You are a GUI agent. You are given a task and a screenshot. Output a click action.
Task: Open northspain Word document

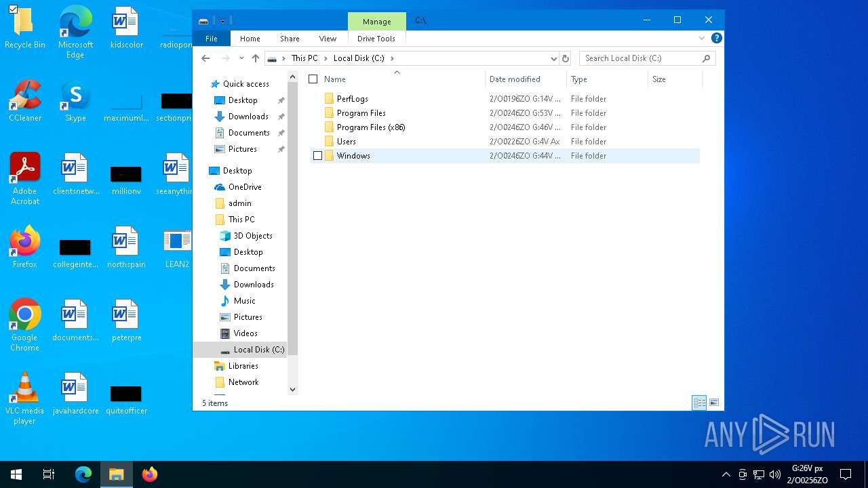click(x=126, y=248)
